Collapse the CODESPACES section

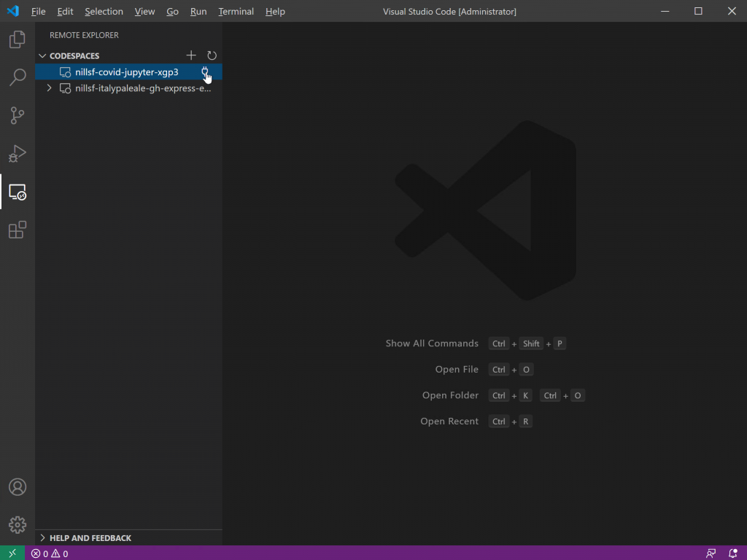(42, 55)
